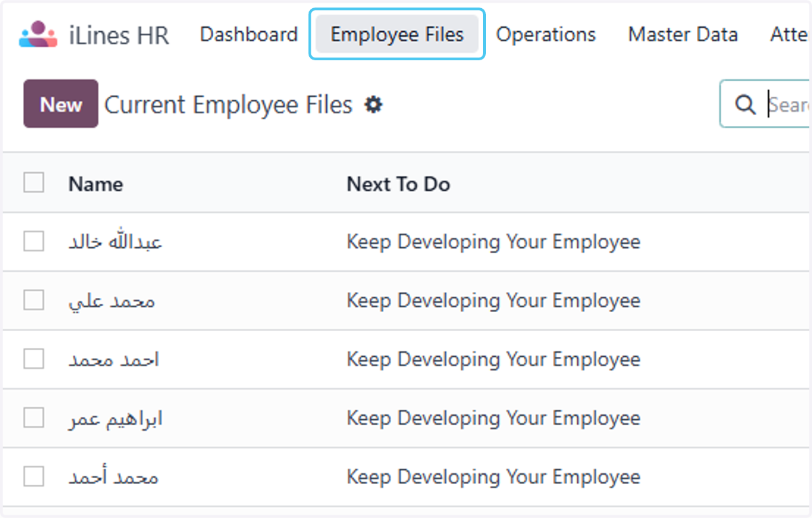
Task: Open the gear settings icon beside Current Employee Files
Action: (x=374, y=105)
